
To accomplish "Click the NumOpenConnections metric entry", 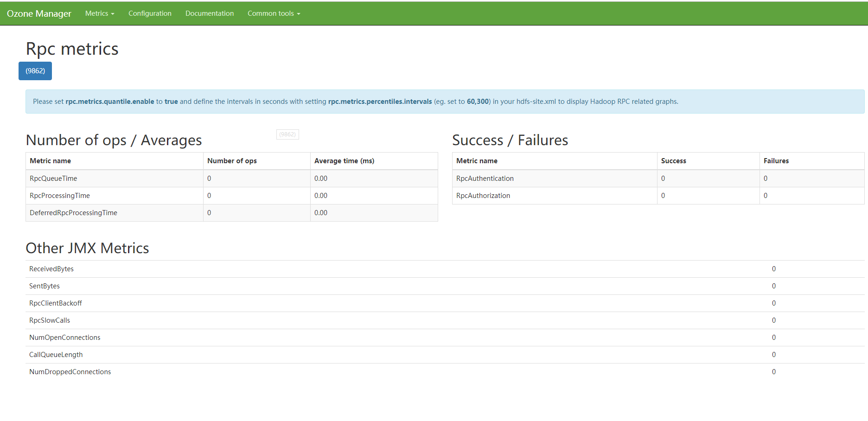I will coord(64,338).
